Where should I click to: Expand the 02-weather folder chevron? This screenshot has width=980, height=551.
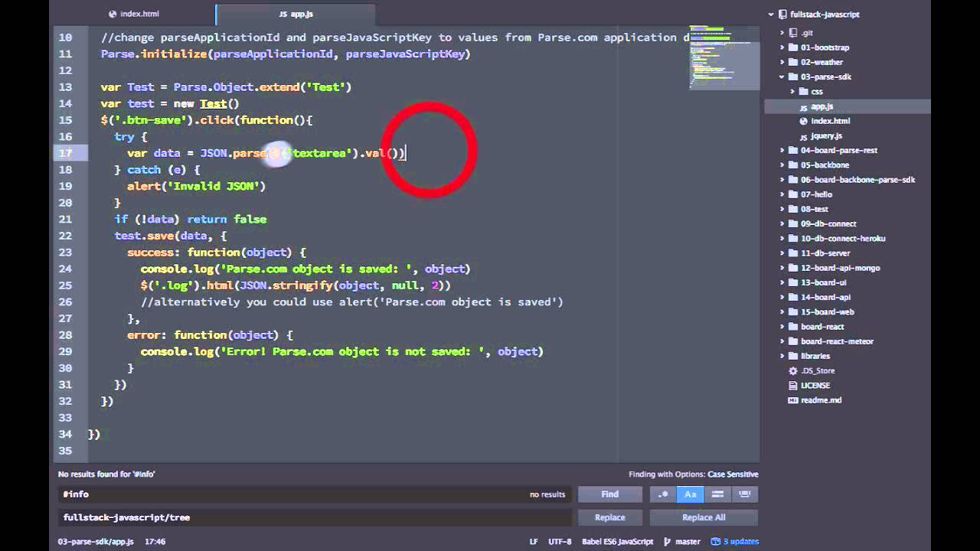(x=782, y=62)
